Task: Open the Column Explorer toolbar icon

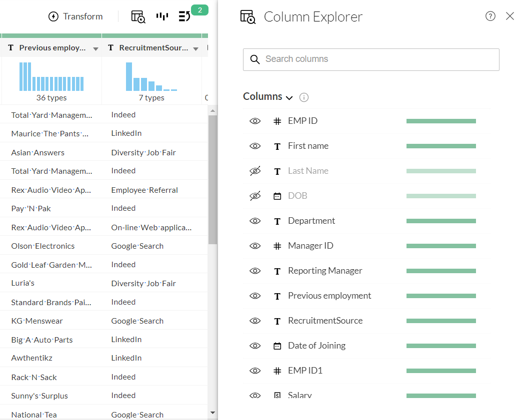Action: click(138, 16)
